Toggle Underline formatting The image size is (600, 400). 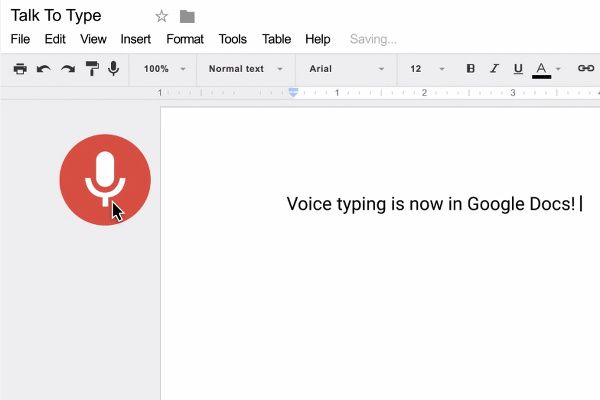point(518,69)
